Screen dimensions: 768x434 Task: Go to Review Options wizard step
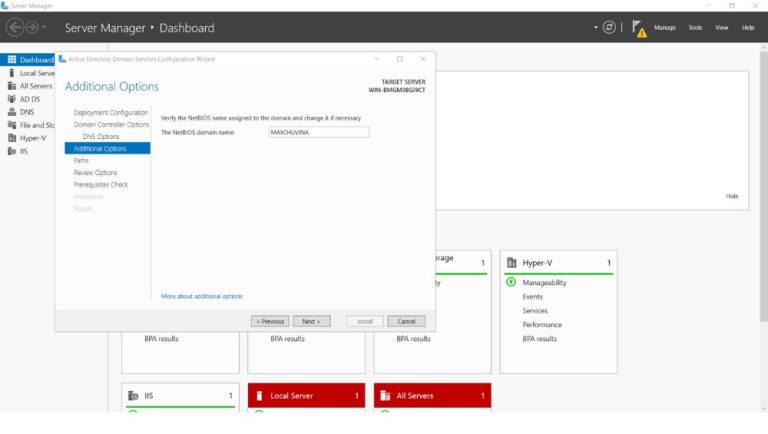[x=95, y=173]
